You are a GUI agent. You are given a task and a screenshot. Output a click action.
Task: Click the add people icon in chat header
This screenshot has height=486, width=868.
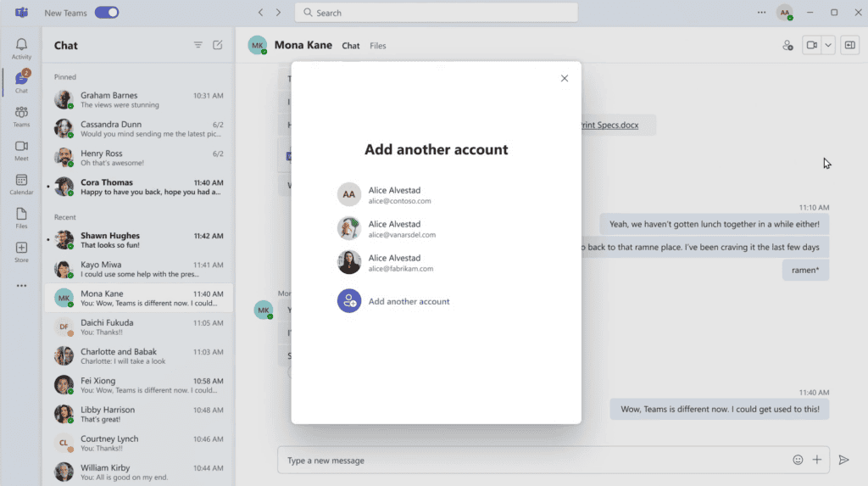tap(787, 46)
